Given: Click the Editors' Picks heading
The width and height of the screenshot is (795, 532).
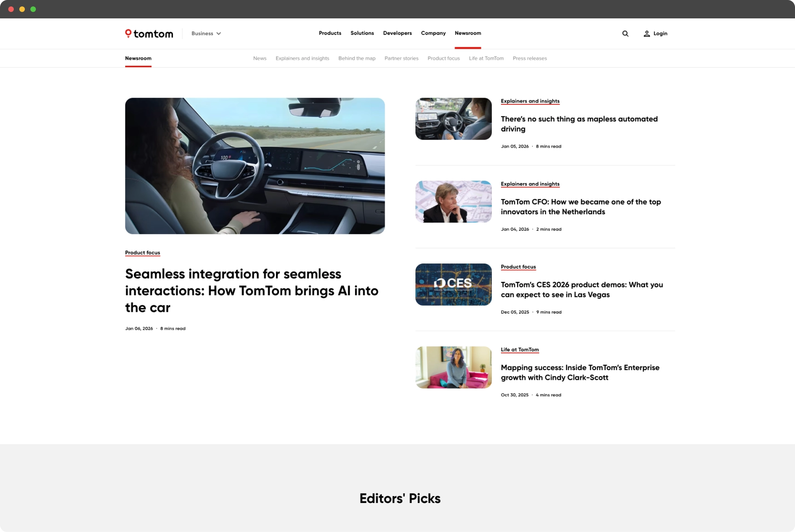Looking at the screenshot, I should (x=400, y=498).
